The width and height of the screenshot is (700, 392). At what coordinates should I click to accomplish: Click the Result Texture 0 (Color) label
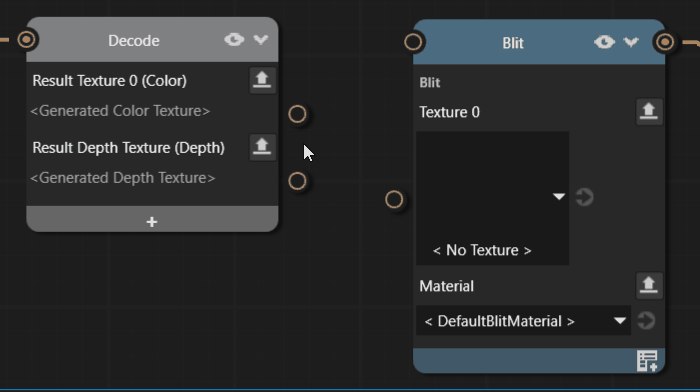pyautogui.click(x=109, y=81)
